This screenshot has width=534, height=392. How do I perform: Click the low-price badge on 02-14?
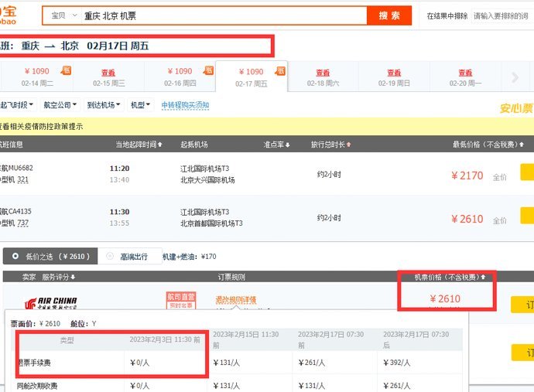point(66,70)
